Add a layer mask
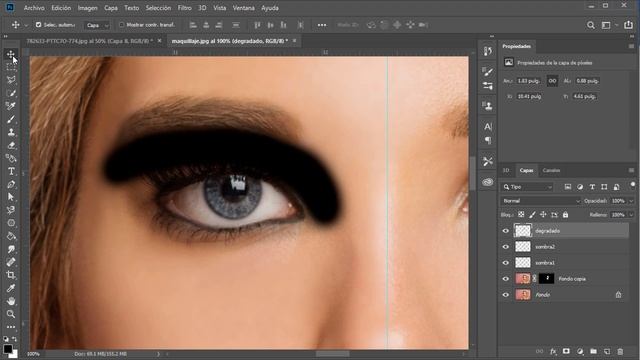 coord(567,351)
